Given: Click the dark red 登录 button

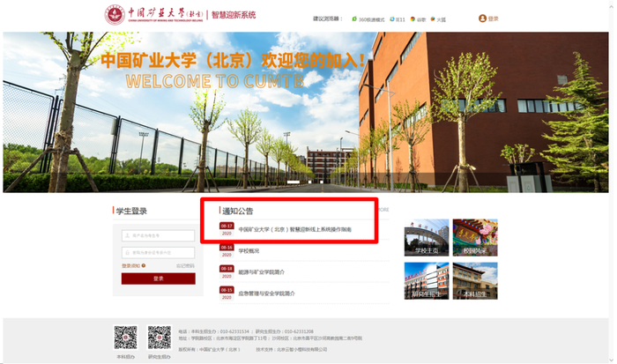Looking at the screenshot, I should pyautogui.click(x=158, y=279).
